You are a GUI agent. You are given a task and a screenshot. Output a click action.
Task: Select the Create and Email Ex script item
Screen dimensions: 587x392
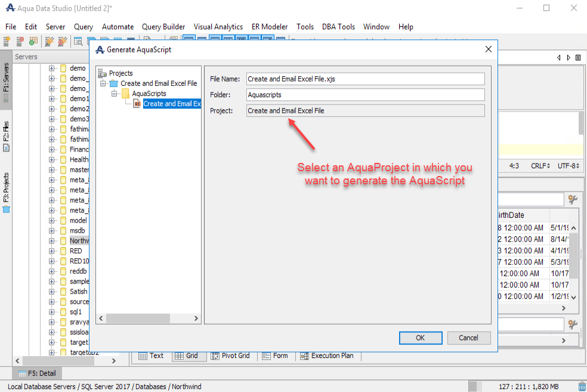tap(172, 104)
